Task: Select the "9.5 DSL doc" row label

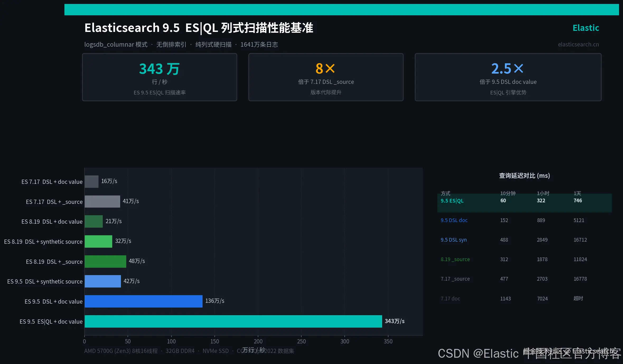Action: click(454, 220)
